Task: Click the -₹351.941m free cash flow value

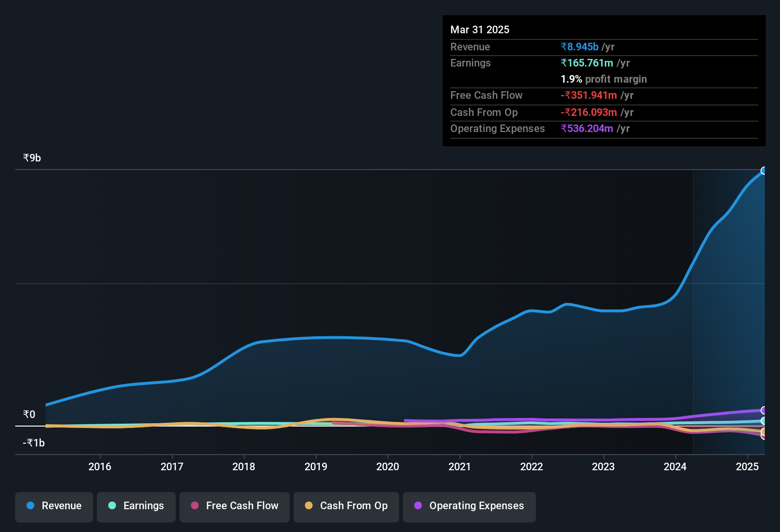Action: (x=589, y=95)
